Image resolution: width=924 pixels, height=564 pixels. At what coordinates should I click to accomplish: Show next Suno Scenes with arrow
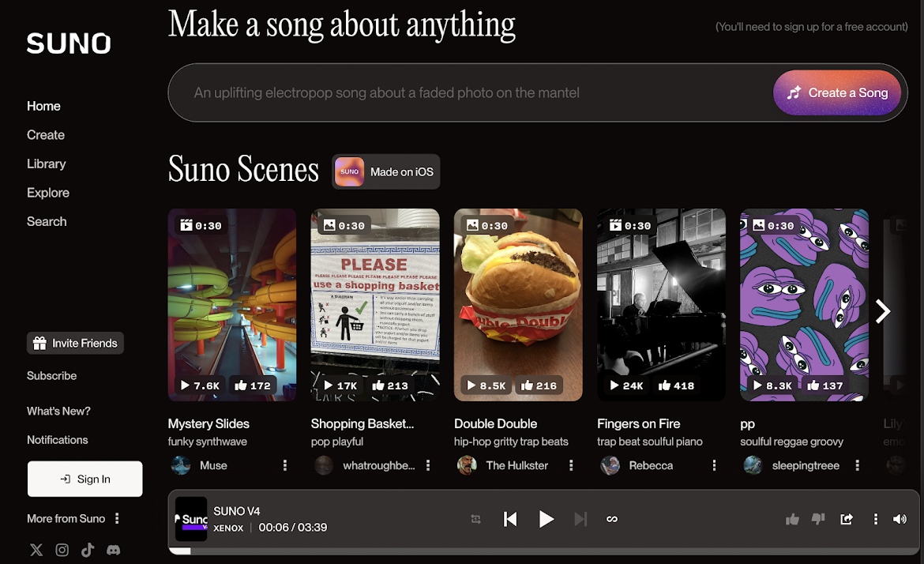point(883,311)
